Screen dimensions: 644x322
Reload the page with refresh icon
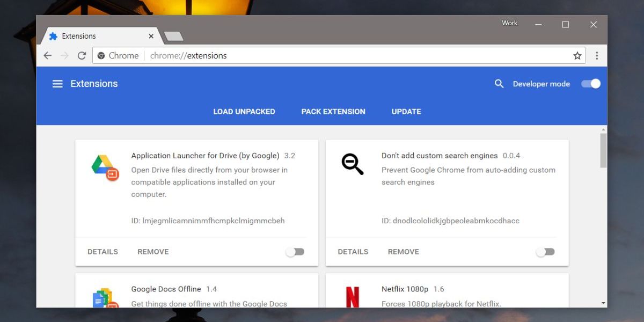click(x=82, y=56)
